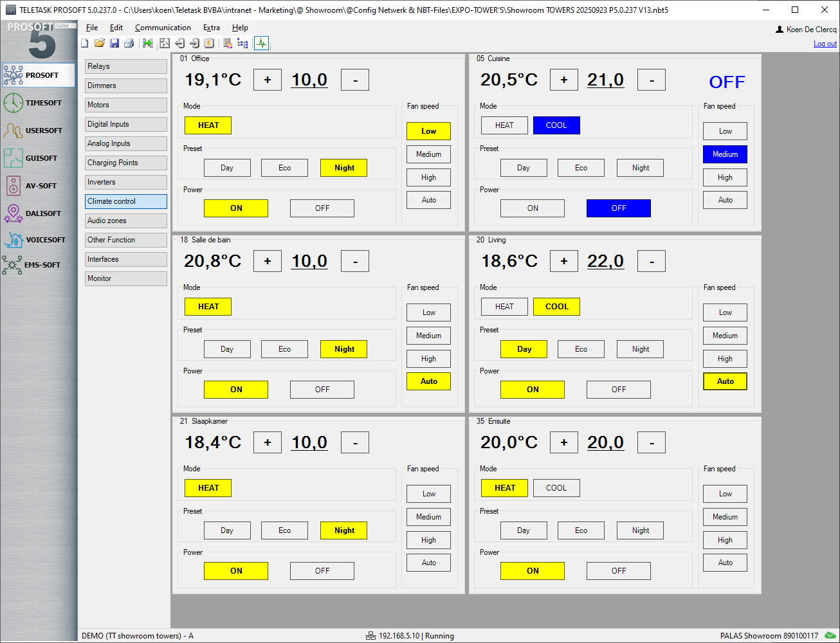Click the Log out link
Viewport: 840px width, 643px height.
coord(825,44)
